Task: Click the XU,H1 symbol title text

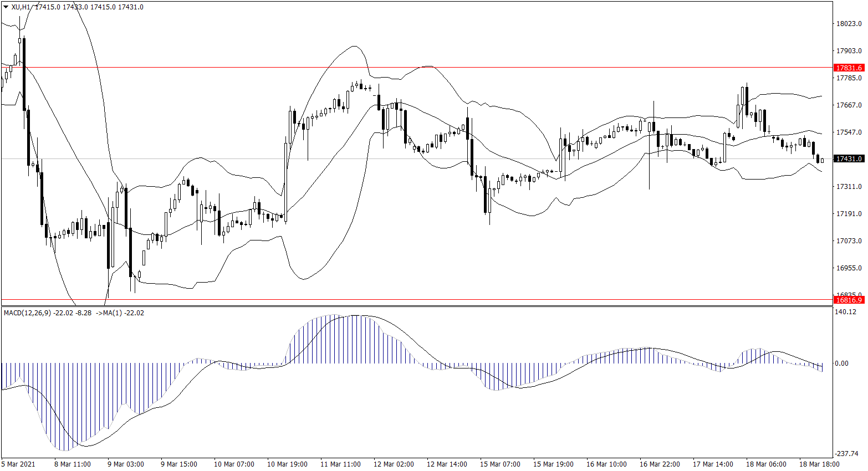Action: tap(21, 7)
